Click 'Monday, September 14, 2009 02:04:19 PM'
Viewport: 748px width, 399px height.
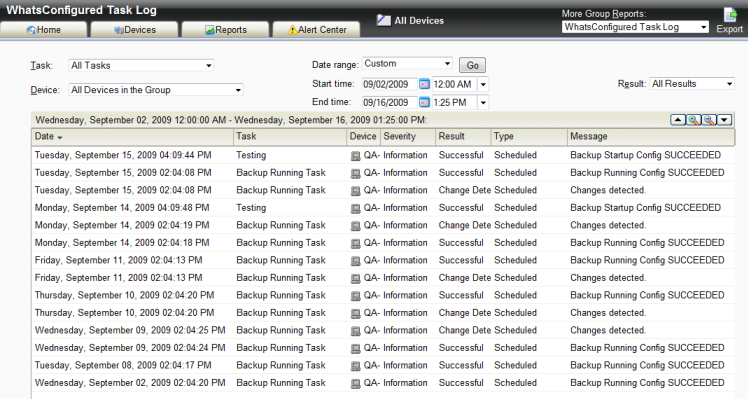click(122, 225)
